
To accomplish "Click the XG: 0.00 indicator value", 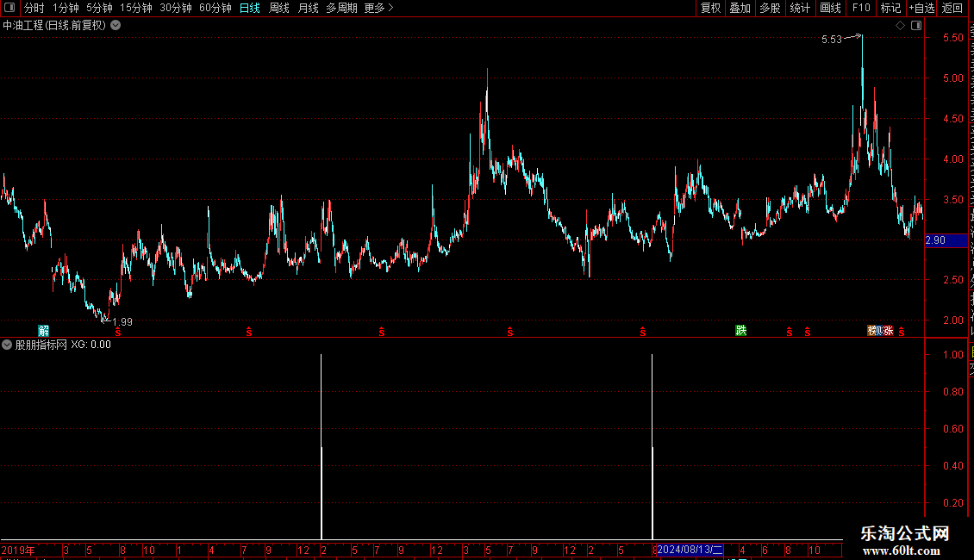I will [x=91, y=345].
